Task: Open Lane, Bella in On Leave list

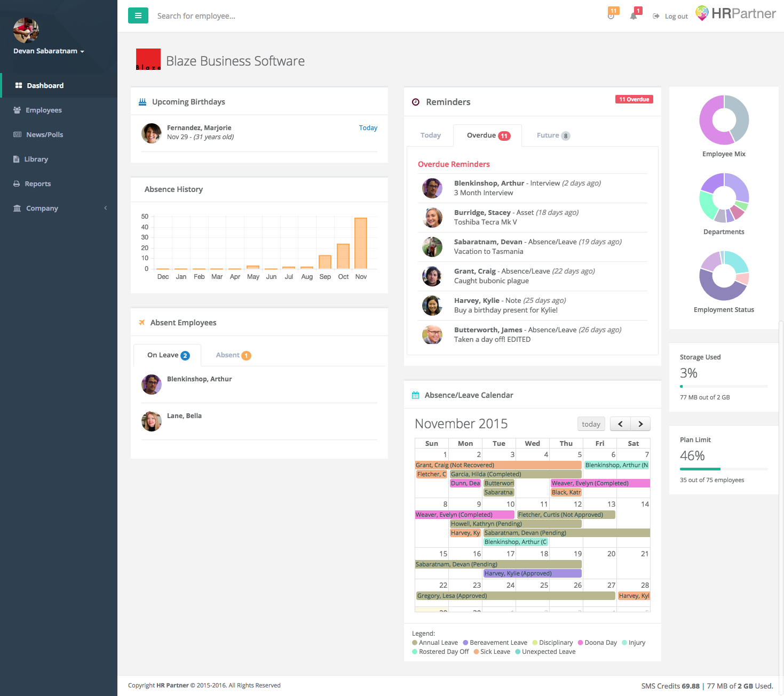Action: (x=184, y=416)
